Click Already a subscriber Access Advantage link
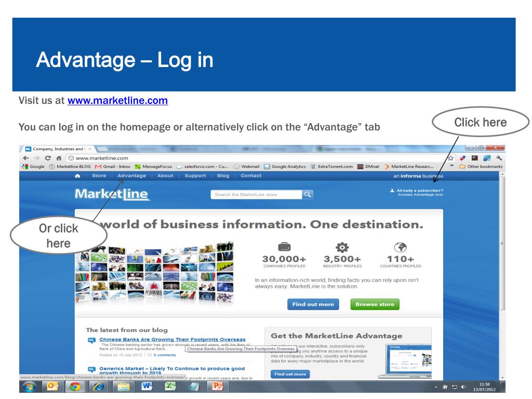Viewport: 532px width, 399px height. point(417,192)
